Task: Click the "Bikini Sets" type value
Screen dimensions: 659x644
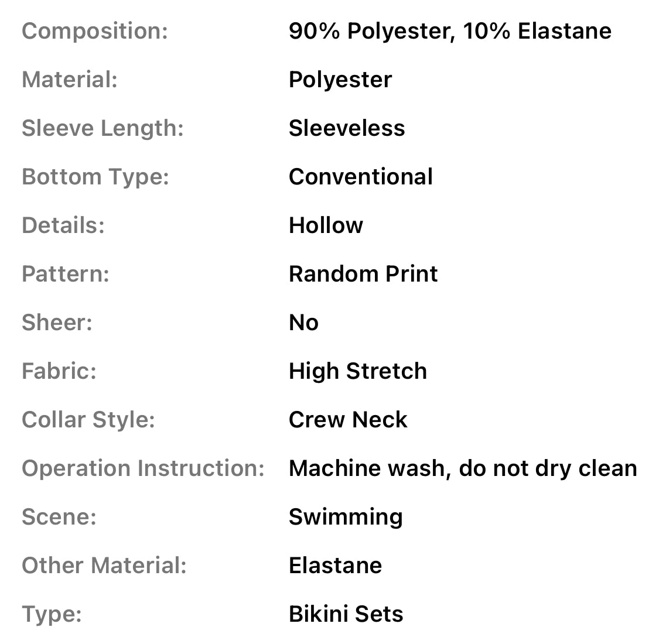Action: (346, 614)
